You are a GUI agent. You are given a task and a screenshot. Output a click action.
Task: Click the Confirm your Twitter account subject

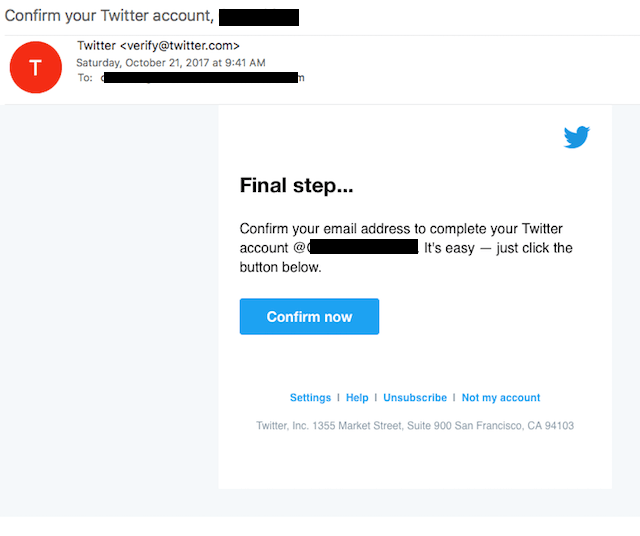(109, 16)
